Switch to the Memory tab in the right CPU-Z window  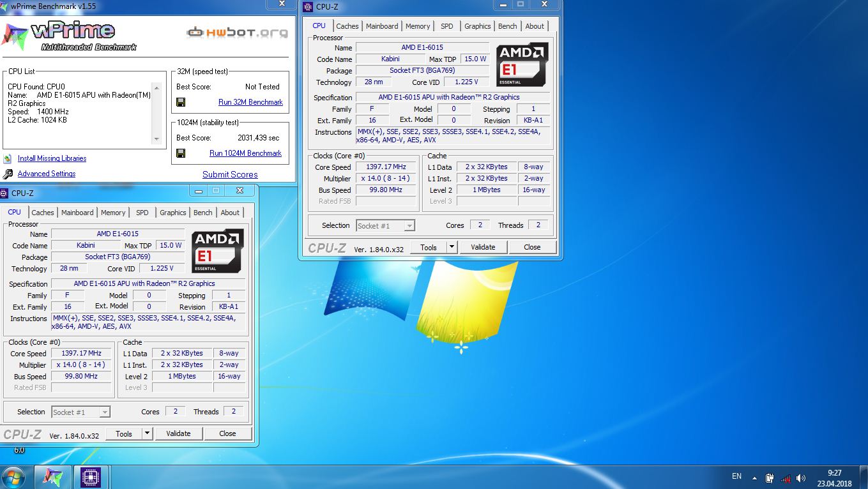click(x=418, y=26)
